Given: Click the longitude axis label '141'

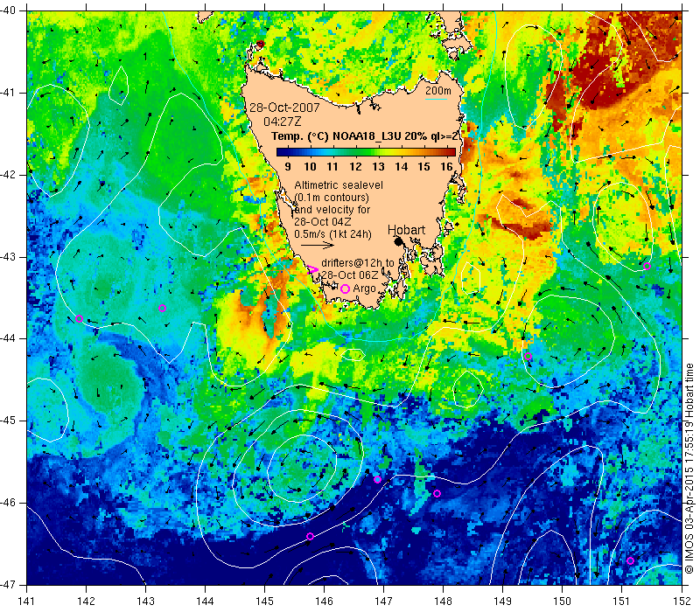Looking at the screenshot, I should pyautogui.click(x=27, y=601).
